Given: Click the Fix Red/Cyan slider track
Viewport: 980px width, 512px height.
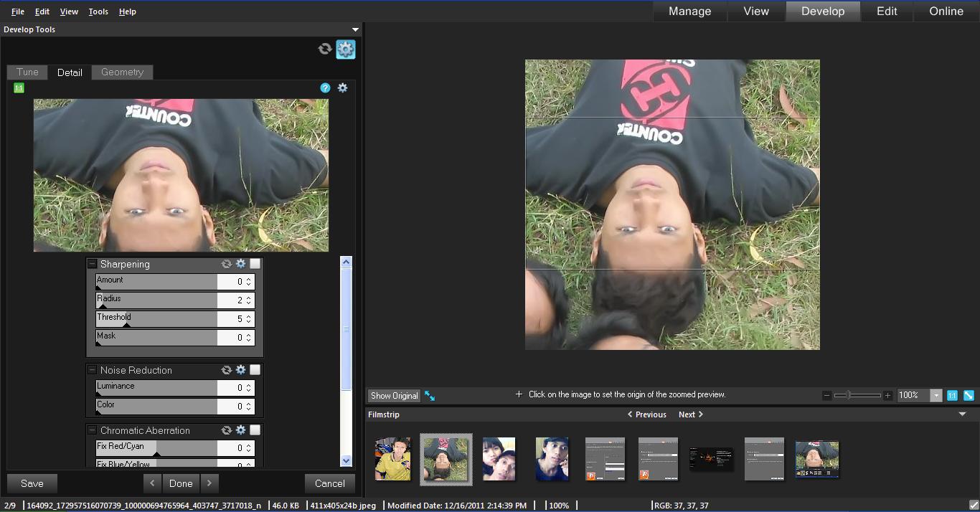Looking at the screenshot, I should click(156, 448).
